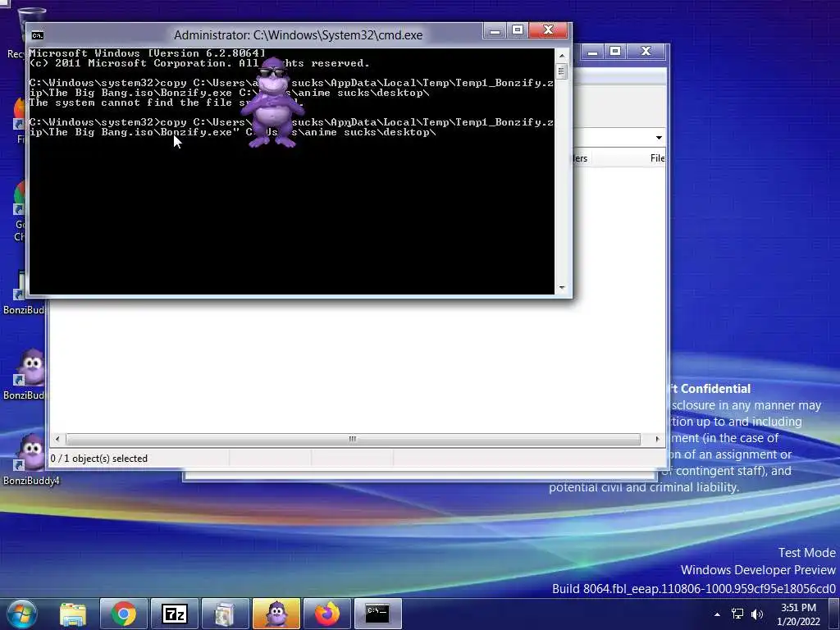The height and width of the screenshot is (630, 840).
Task: Click the '0 / 1 object(s) selected' status text
Action: [99, 459]
